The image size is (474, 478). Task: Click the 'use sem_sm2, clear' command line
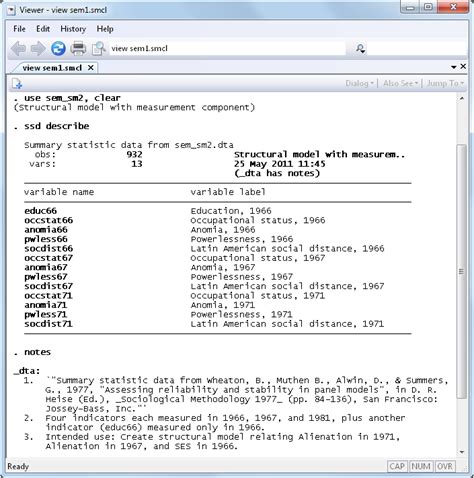tap(72, 98)
